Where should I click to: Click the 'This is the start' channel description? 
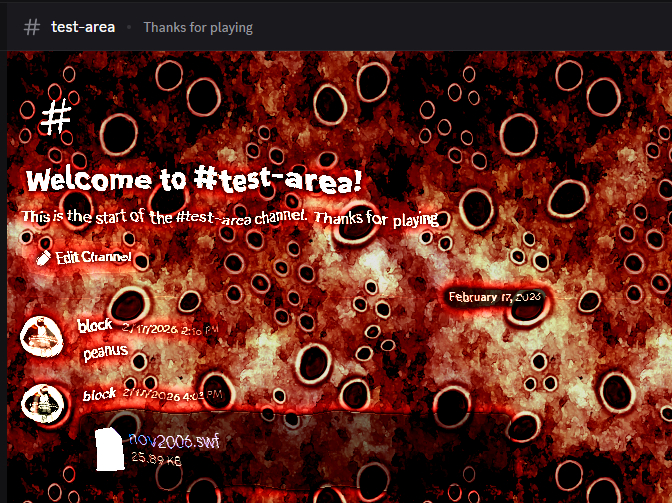[230, 218]
